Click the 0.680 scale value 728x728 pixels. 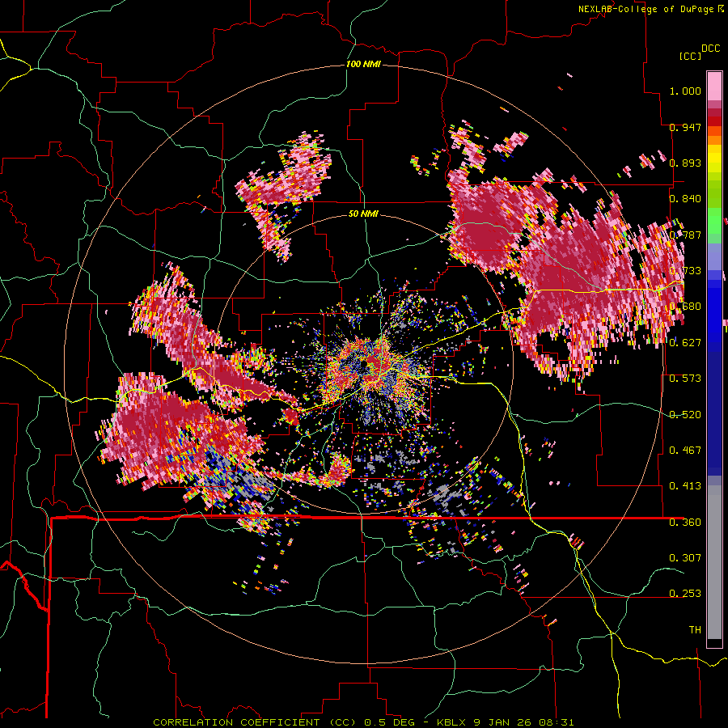tap(685, 307)
